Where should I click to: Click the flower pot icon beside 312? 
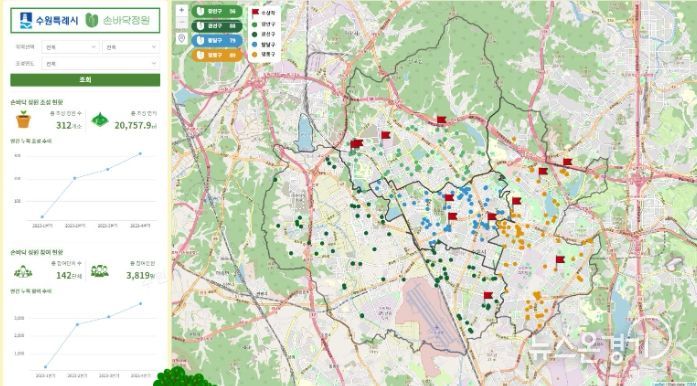coord(23,119)
